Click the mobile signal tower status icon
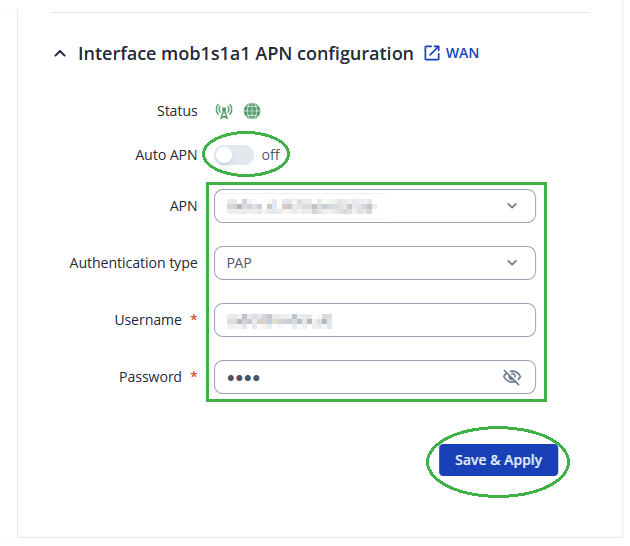 [223, 111]
